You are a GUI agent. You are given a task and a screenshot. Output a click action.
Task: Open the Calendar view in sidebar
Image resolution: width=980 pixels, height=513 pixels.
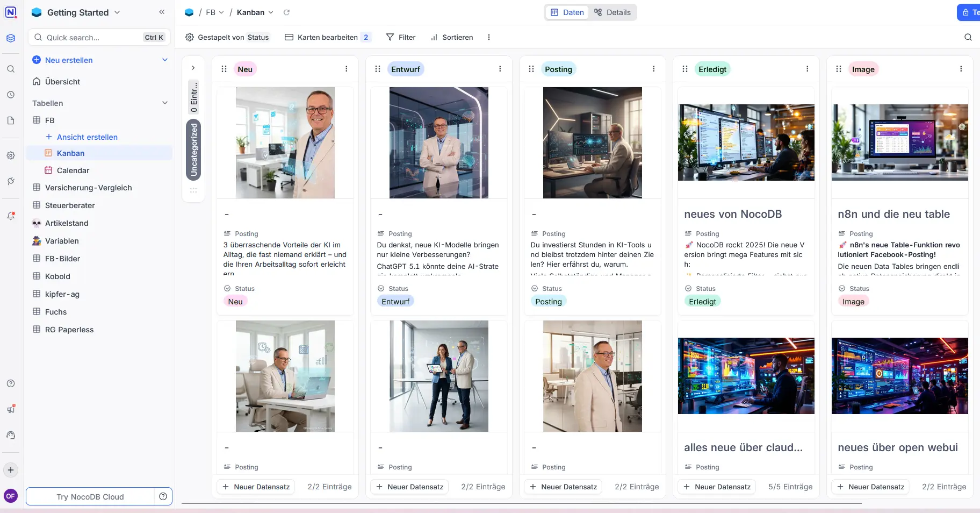tap(73, 170)
